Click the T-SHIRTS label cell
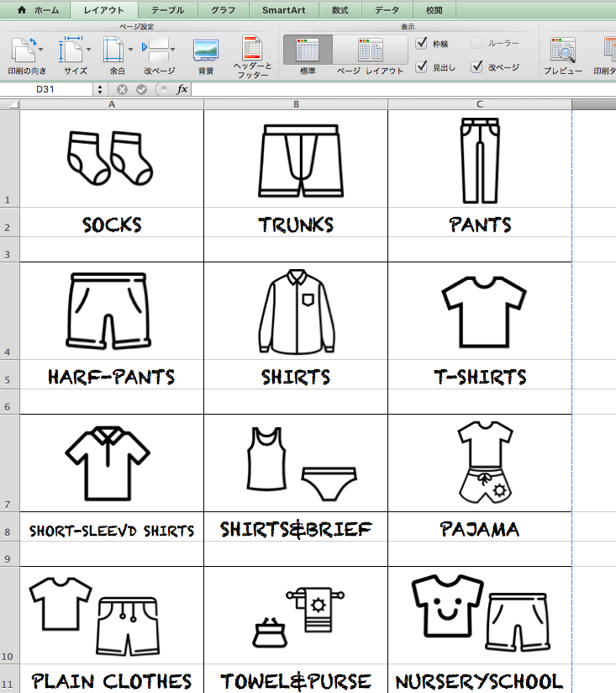Viewport: 616px width, 693px height. click(x=480, y=374)
